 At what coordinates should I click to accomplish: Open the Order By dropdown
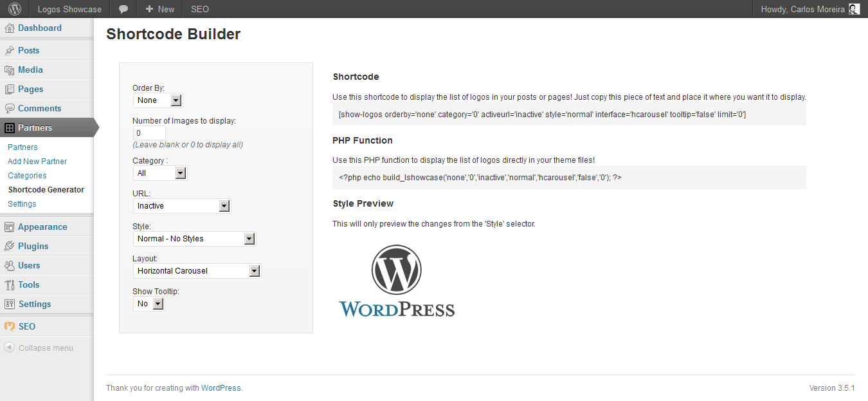(x=158, y=100)
